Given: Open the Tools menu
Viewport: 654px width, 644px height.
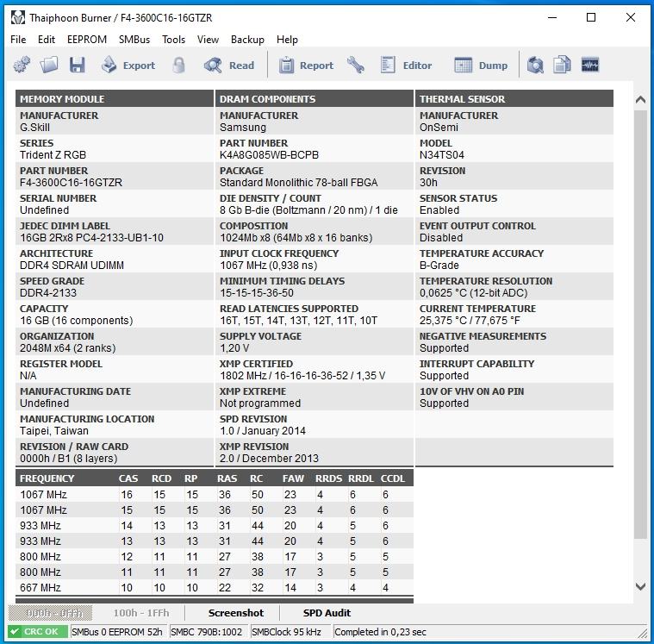Looking at the screenshot, I should tap(173, 40).
